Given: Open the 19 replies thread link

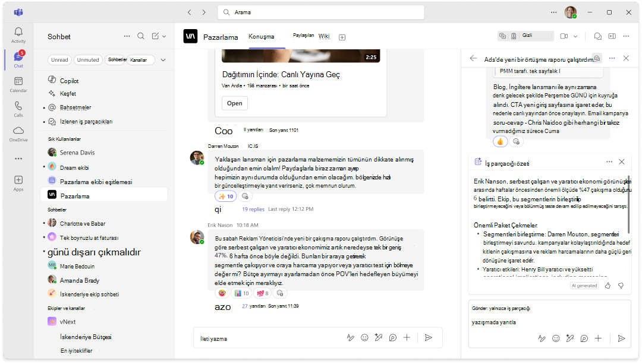Looking at the screenshot, I should coord(253,209).
